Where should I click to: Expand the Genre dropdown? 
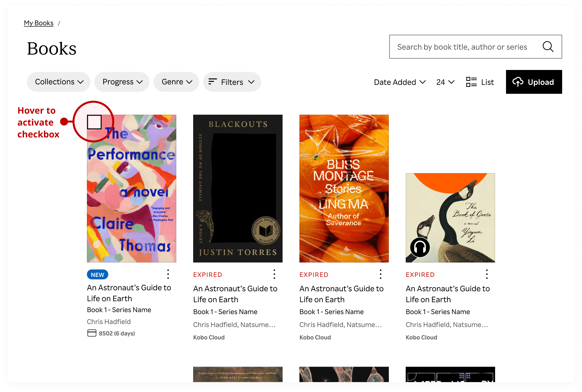[176, 82]
